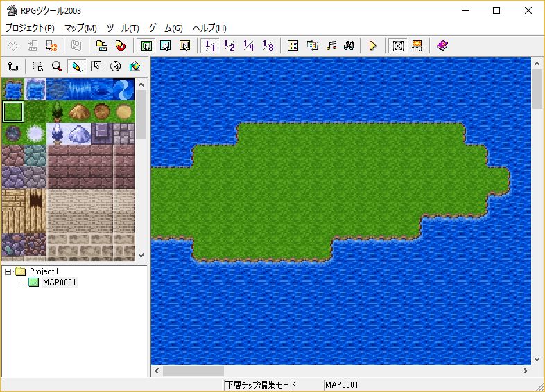The width and height of the screenshot is (545, 392).
Task: Start test play with the yellow arrow
Action: (372, 46)
